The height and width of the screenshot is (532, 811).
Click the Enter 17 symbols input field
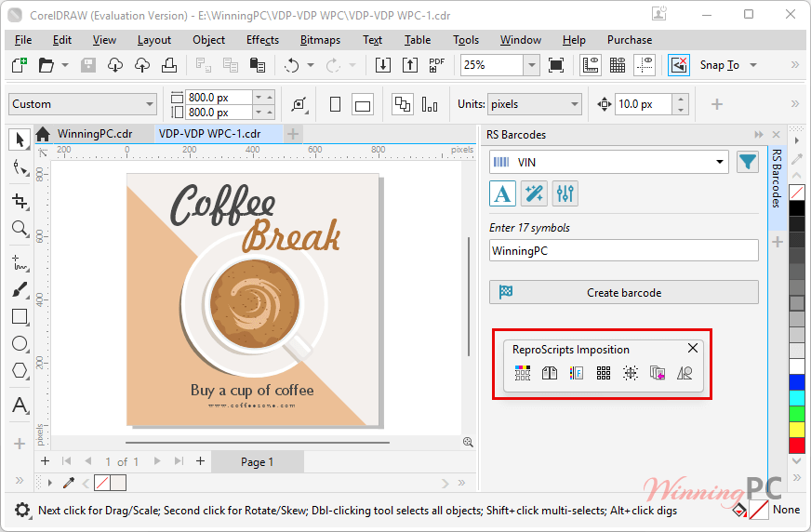click(624, 251)
